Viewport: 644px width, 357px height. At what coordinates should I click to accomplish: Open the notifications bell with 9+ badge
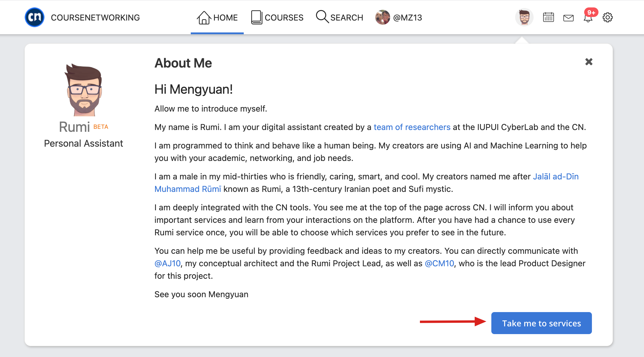589,16
